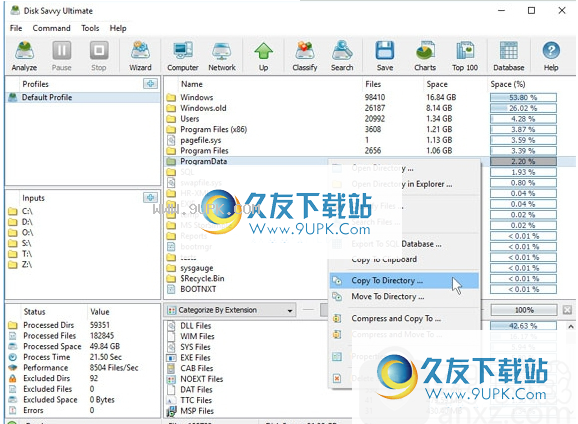Choose Copy To Clipboard menu entry
578x424 pixels.
tap(404, 259)
